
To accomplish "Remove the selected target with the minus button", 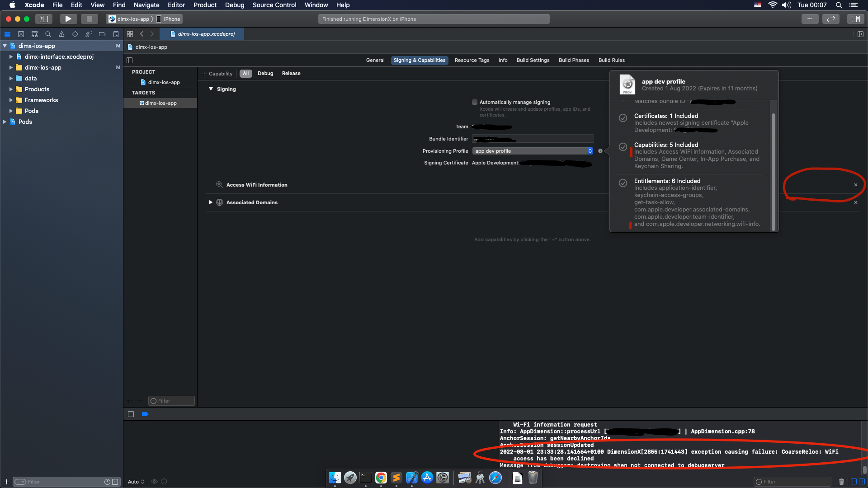I will click(140, 401).
